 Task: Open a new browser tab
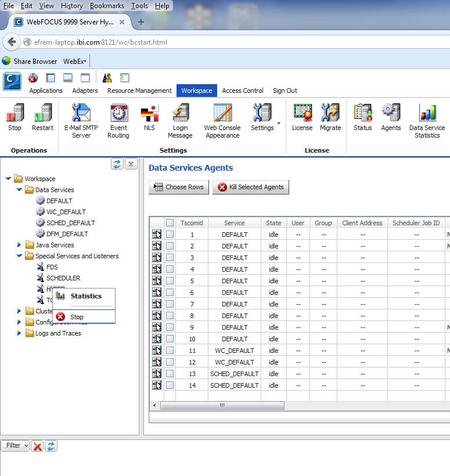point(141,22)
